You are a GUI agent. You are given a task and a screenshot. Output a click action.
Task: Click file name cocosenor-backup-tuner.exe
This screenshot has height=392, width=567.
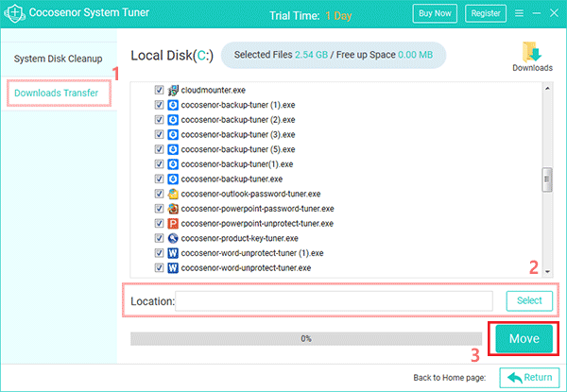point(232,179)
